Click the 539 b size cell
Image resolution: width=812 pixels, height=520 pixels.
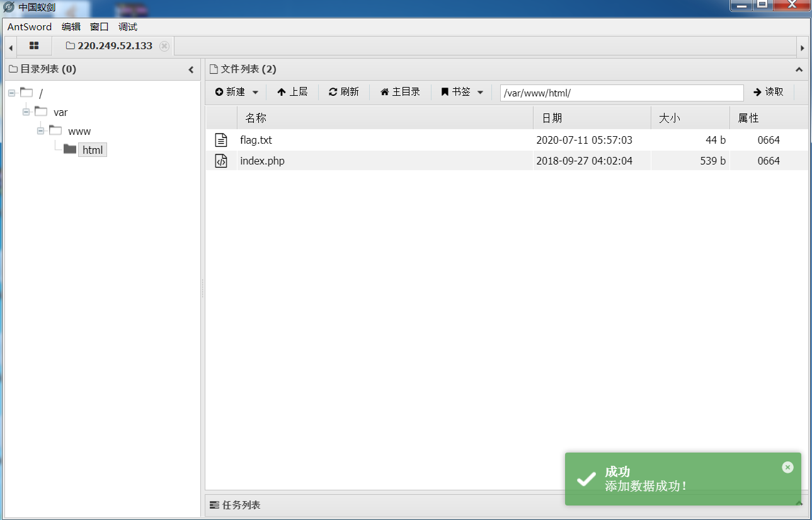tap(712, 161)
